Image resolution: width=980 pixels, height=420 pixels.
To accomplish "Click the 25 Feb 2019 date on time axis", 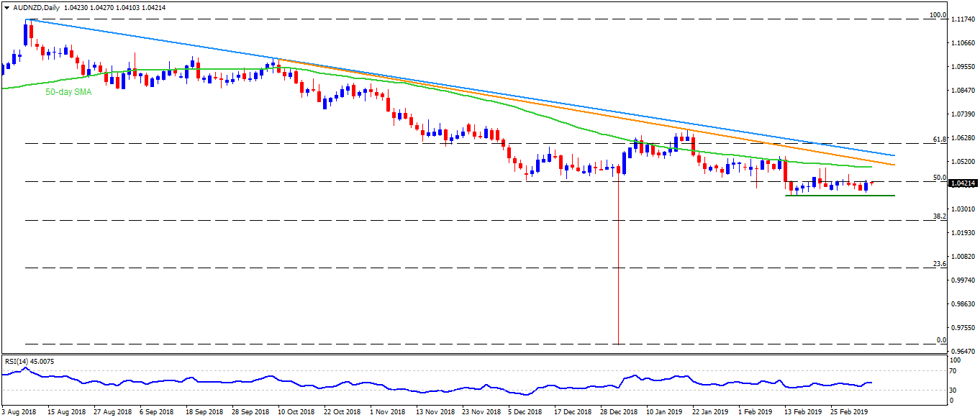I will pos(849,414).
